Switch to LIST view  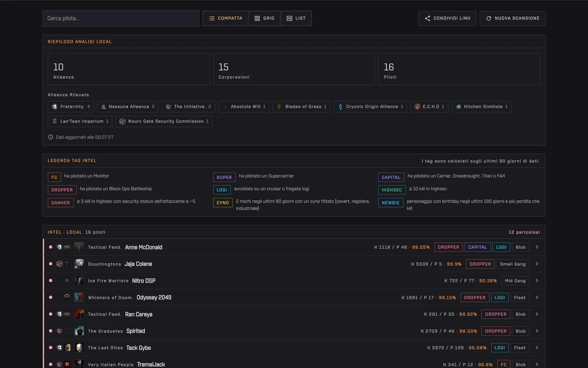tap(296, 18)
